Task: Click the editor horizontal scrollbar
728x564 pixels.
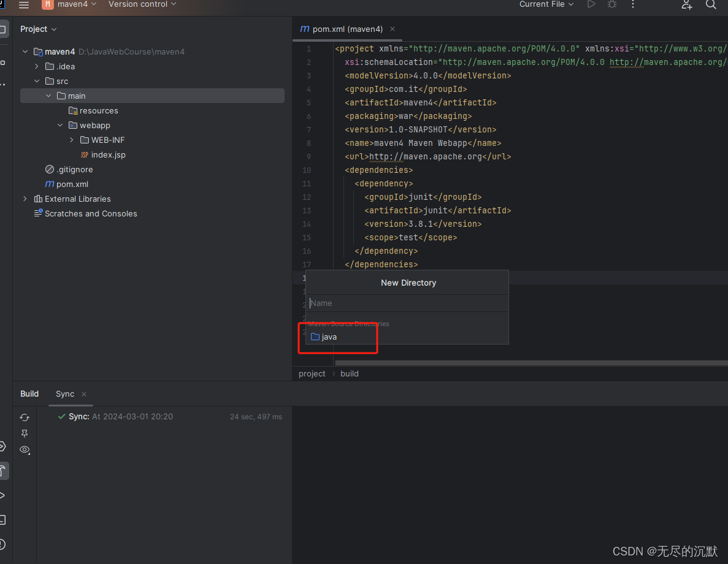Action: click(x=531, y=363)
